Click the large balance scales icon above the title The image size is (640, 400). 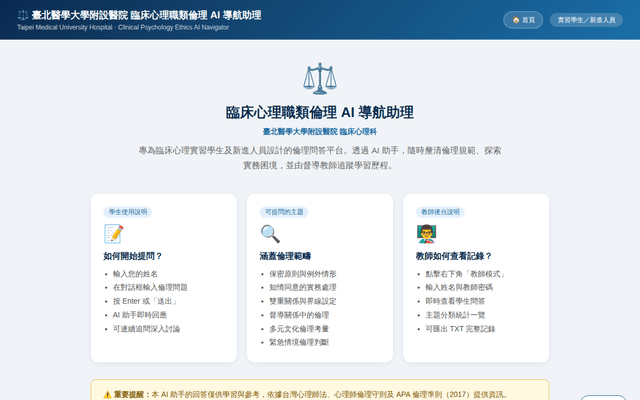tap(320, 78)
